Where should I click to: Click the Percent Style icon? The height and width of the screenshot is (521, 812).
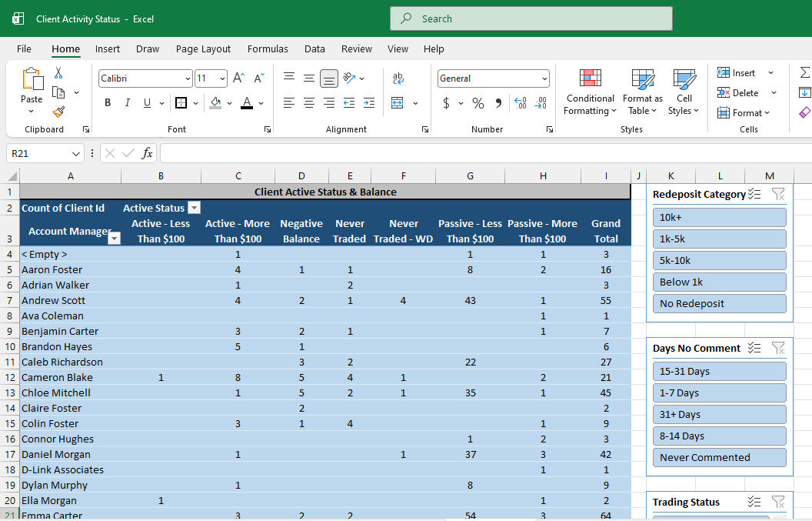click(478, 103)
